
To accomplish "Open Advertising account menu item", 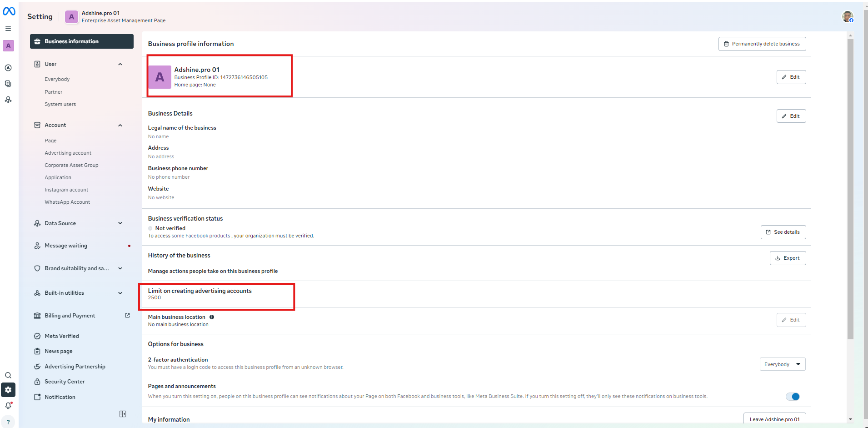I will point(68,153).
